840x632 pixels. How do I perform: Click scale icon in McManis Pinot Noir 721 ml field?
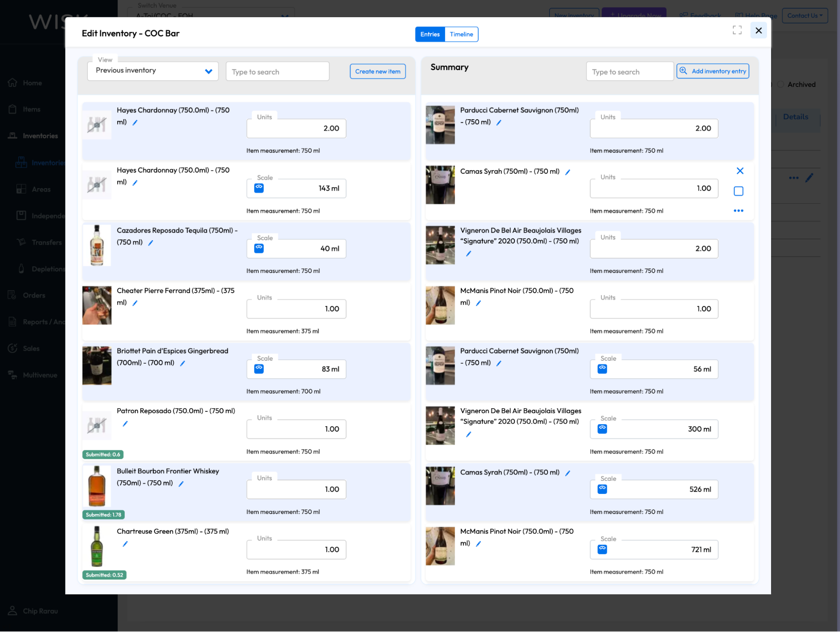[x=602, y=549]
